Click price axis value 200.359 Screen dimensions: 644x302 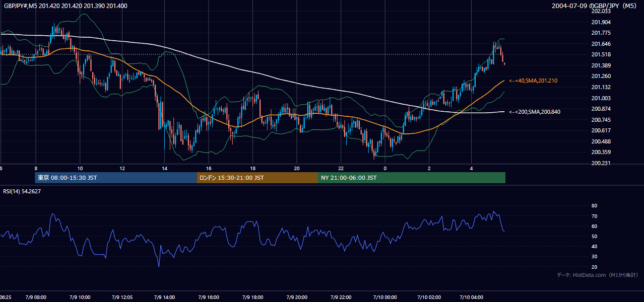click(600, 152)
